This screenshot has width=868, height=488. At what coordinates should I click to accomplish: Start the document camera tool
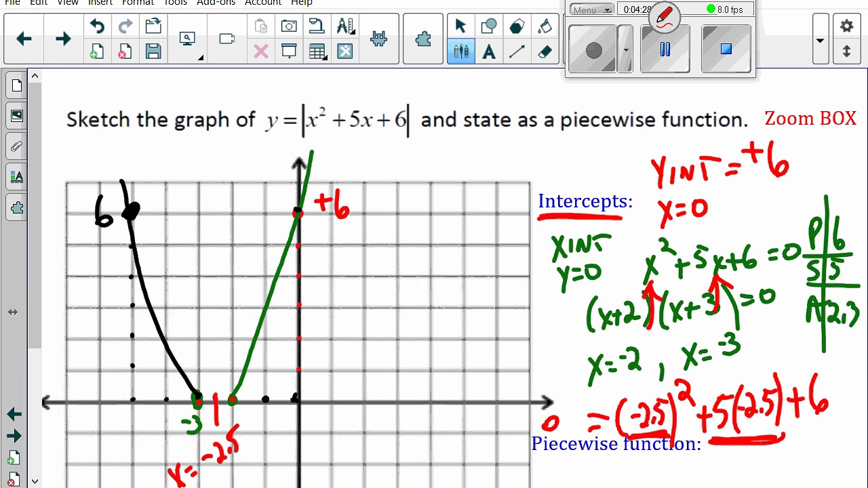pyautogui.click(x=317, y=26)
